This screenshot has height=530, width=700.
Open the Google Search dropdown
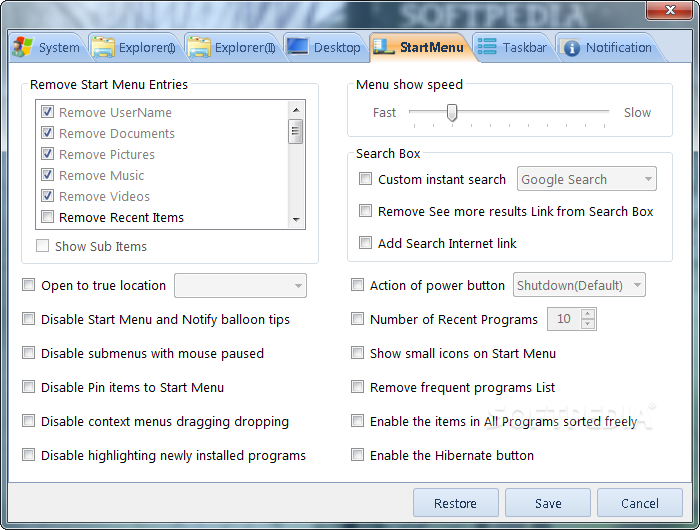point(587,179)
